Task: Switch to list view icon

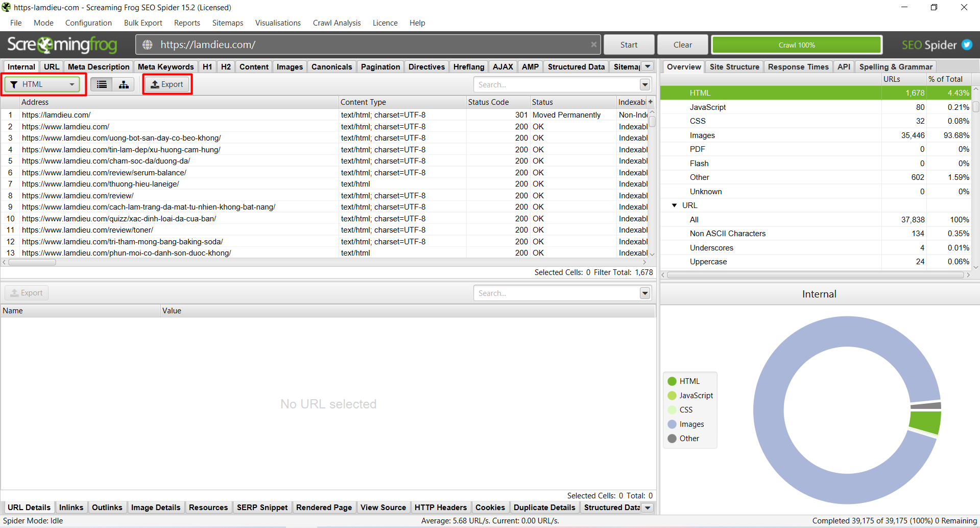Action: click(x=102, y=84)
